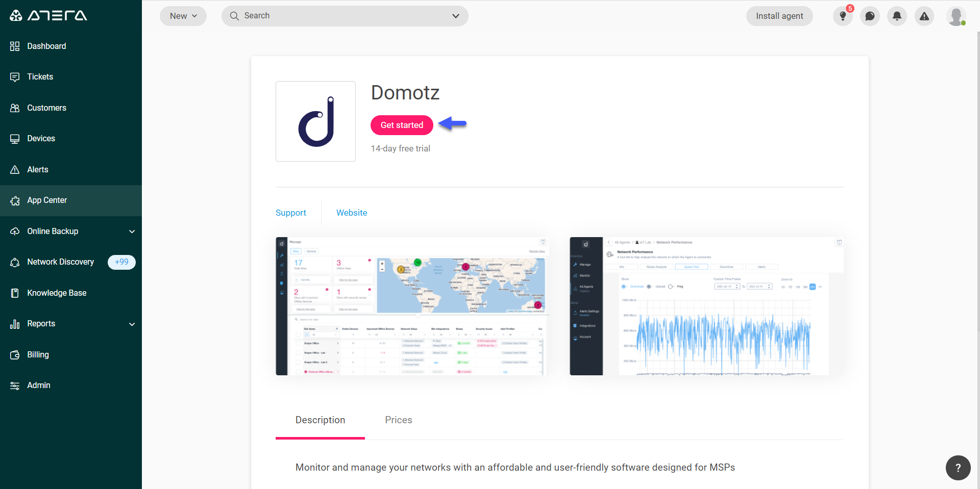Screen dimensions: 980x489
Task: Open the Admin menu item
Action: point(71,385)
